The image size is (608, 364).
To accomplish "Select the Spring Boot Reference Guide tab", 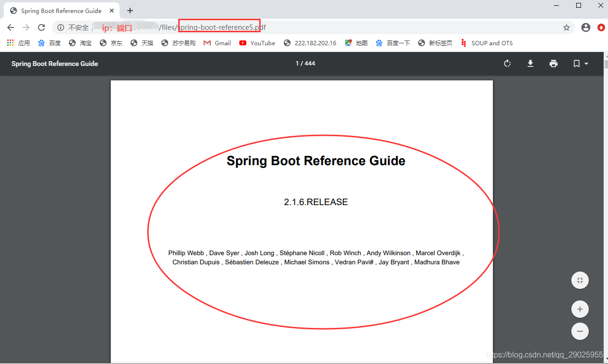I will click(x=62, y=11).
